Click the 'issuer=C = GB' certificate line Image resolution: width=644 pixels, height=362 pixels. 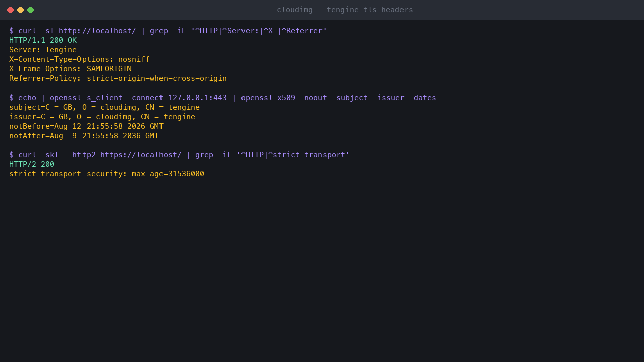click(x=102, y=117)
